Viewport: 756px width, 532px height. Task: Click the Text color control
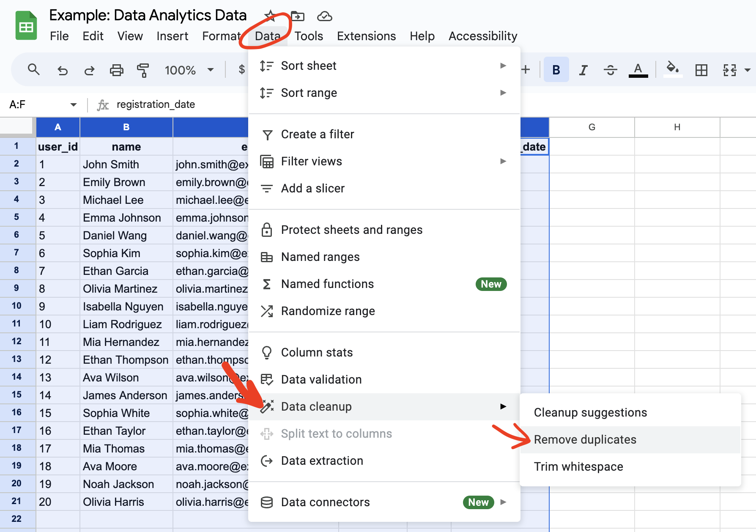[x=638, y=69]
